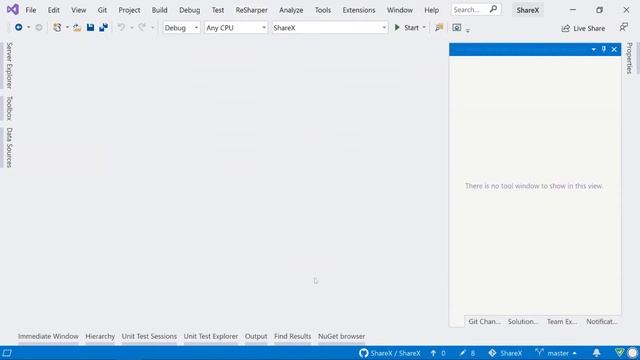Open the Test menu
The image size is (640, 360).
[x=218, y=10]
